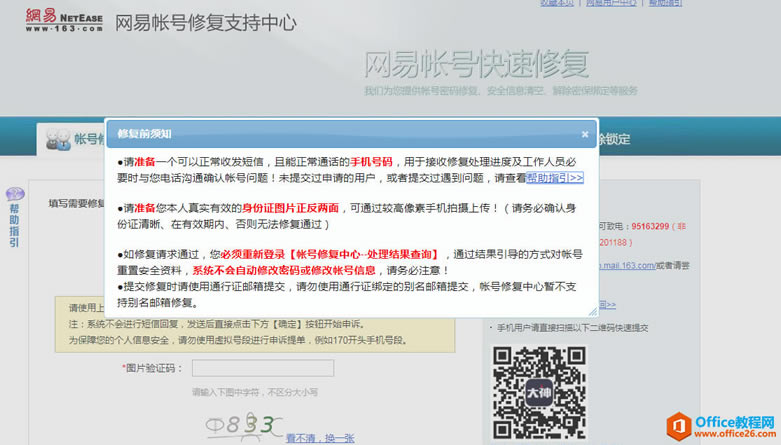Click the dialog resize grip corner
This screenshot has width=781, height=445.
(592, 311)
